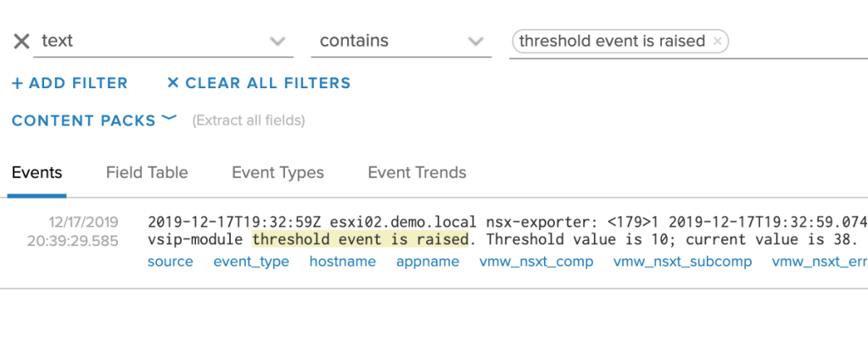Click the source field link
868x353 pixels.
pos(171,261)
